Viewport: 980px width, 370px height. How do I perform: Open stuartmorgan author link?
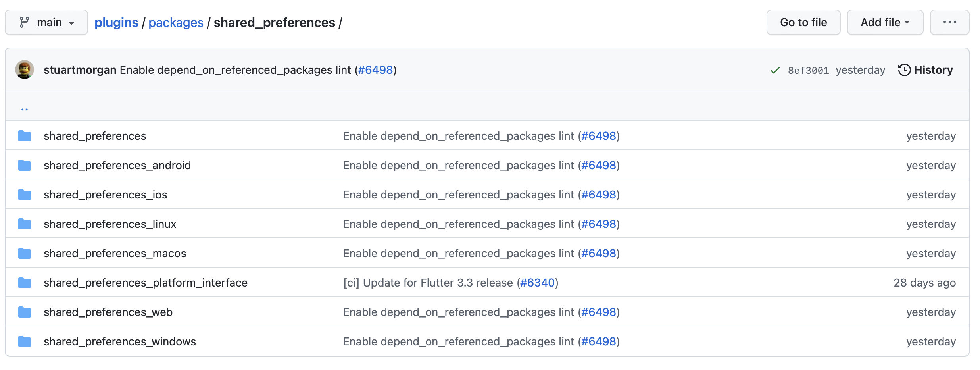[x=80, y=70]
